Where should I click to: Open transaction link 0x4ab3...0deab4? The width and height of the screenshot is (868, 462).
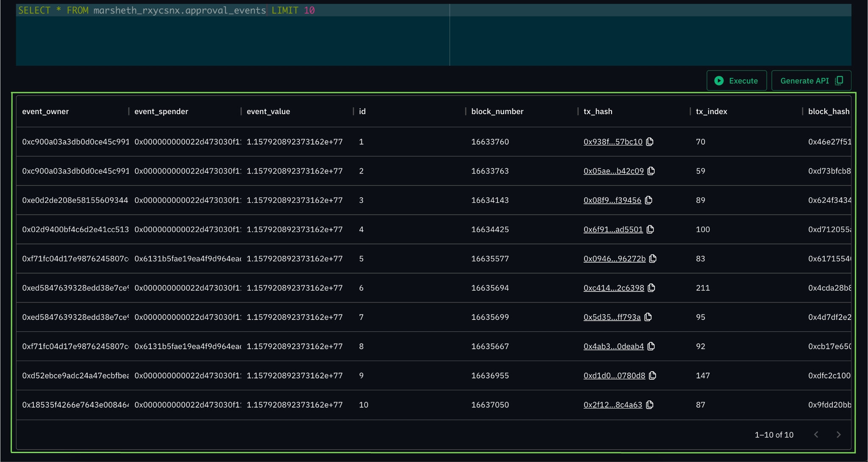(613, 347)
